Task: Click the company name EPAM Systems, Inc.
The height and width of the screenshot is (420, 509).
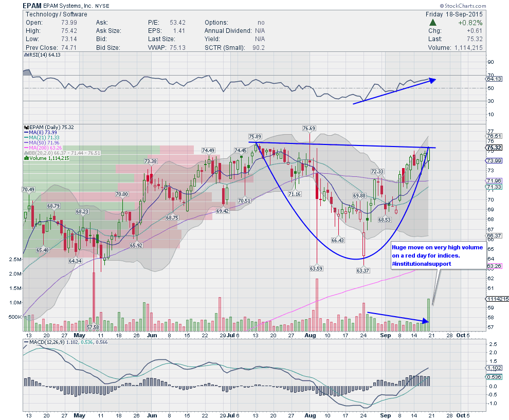Action: (x=68, y=6)
